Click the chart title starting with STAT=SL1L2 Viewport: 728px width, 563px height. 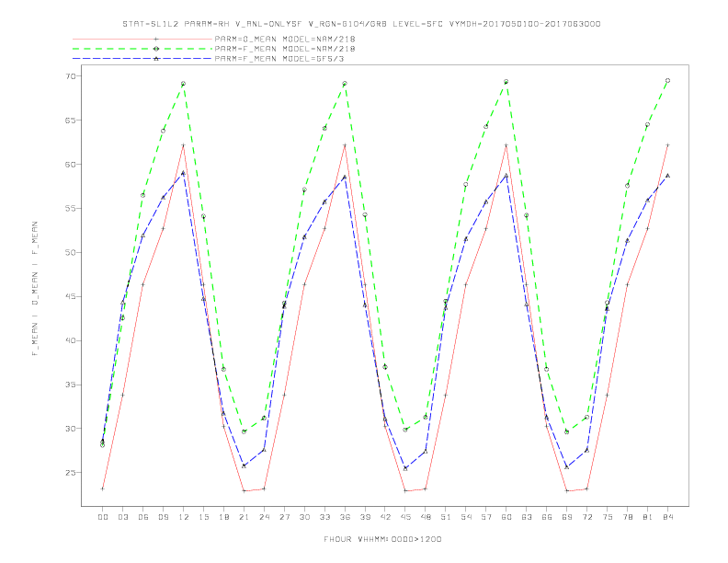click(x=361, y=24)
